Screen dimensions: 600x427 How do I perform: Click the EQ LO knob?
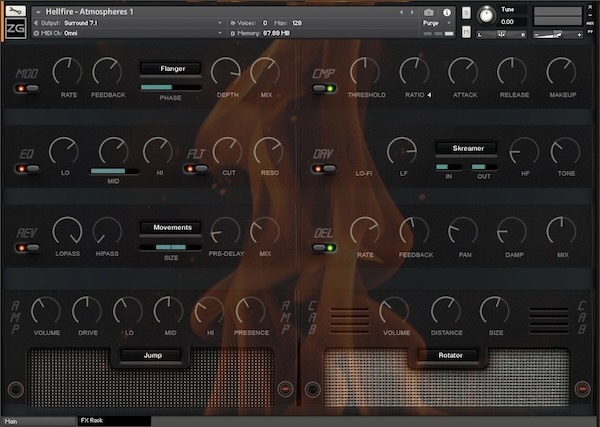pos(64,151)
